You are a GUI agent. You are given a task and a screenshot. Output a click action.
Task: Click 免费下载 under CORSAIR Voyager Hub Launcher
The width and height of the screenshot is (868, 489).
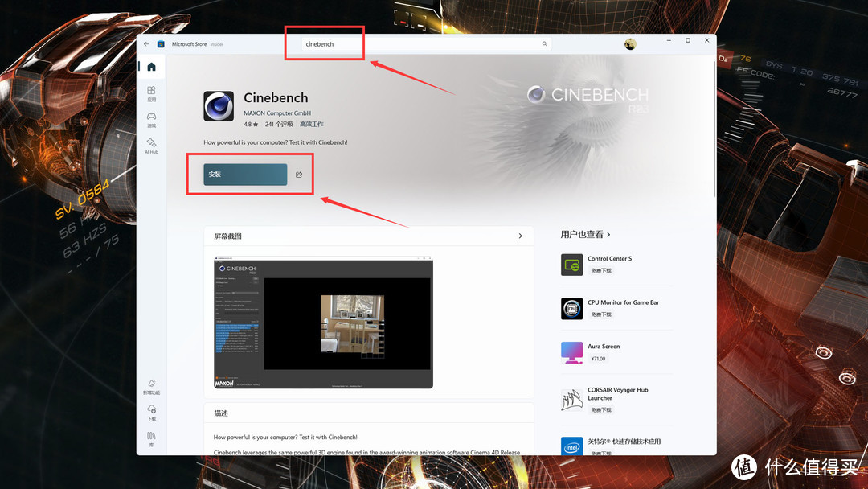point(600,410)
